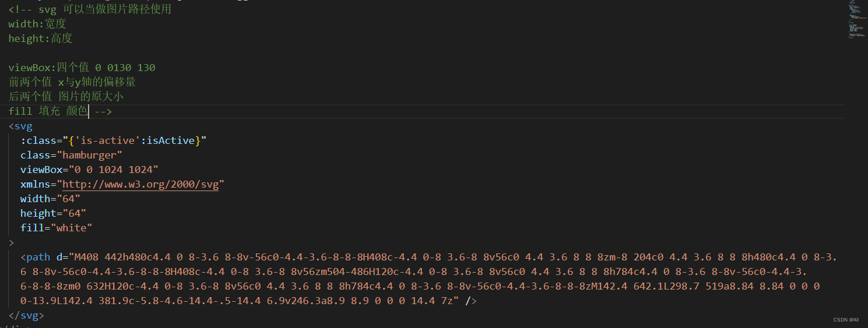
Task: Click the viewBox "0 0 1024 1024" value
Action: [x=114, y=170]
